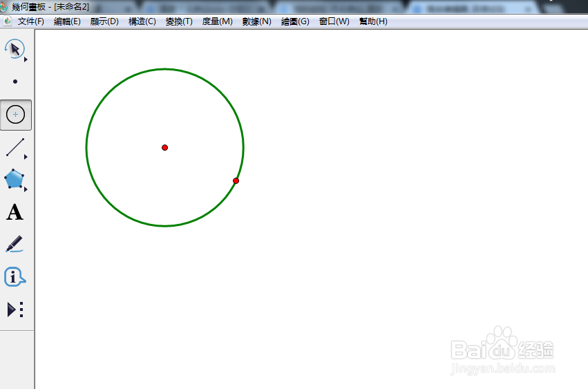Select the Arrow selection tool
588x389 pixels.
pyautogui.click(x=15, y=49)
